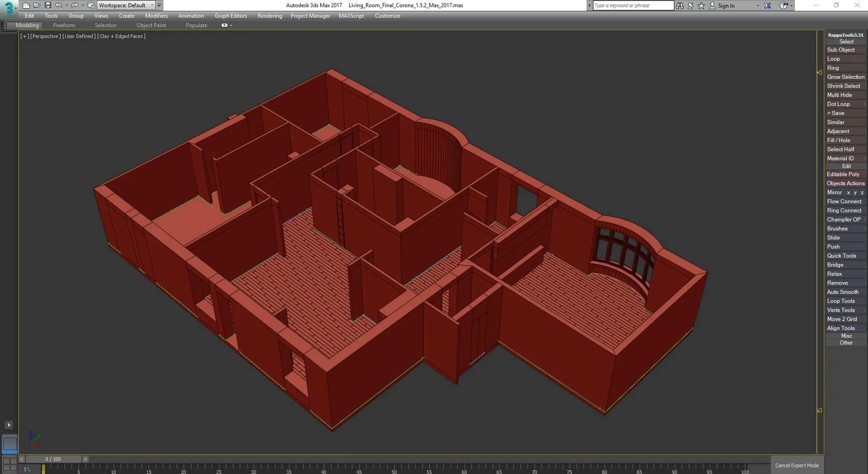Open the Rendering menu
Viewport: 868px width, 474px height.
270,16
